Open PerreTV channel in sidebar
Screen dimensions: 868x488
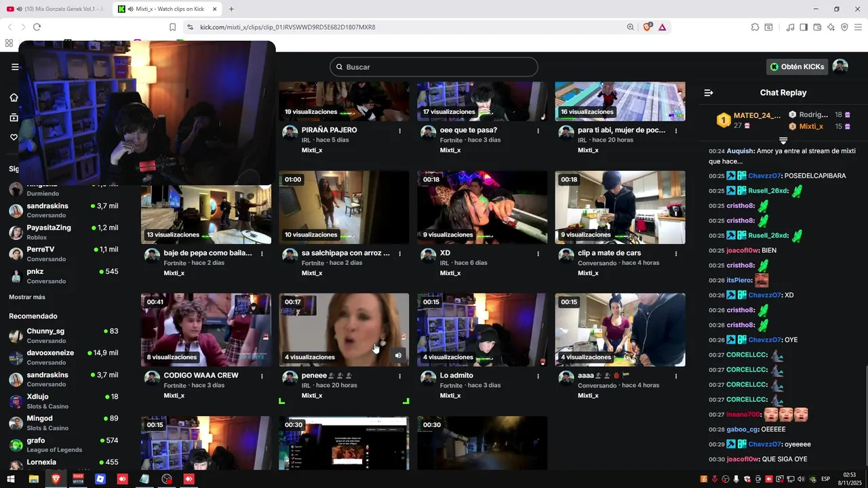pyautogui.click(x=63, y=253)
